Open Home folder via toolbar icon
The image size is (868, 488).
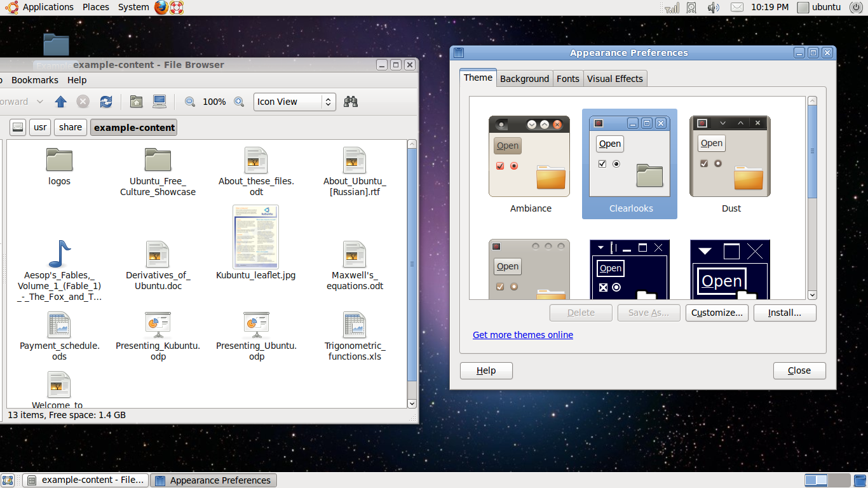tap(136, 102)
